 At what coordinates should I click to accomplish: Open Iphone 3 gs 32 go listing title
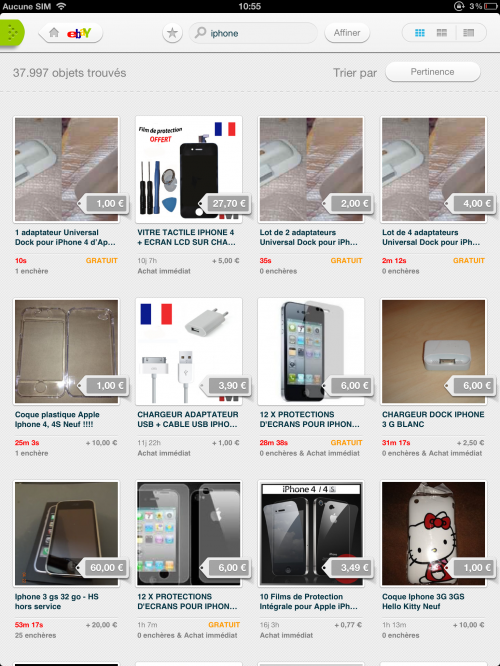pos(56,601)
